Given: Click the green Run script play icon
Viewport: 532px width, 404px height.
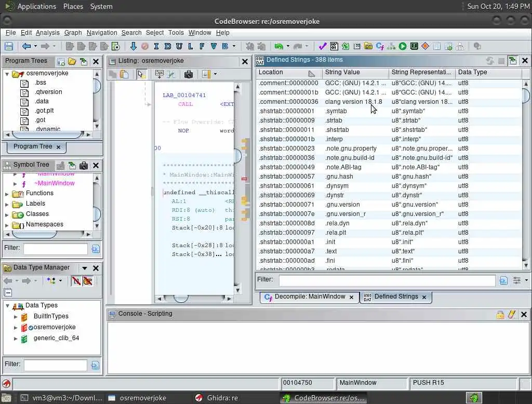Looking at the screenshot, I should [x=403, y=46].
